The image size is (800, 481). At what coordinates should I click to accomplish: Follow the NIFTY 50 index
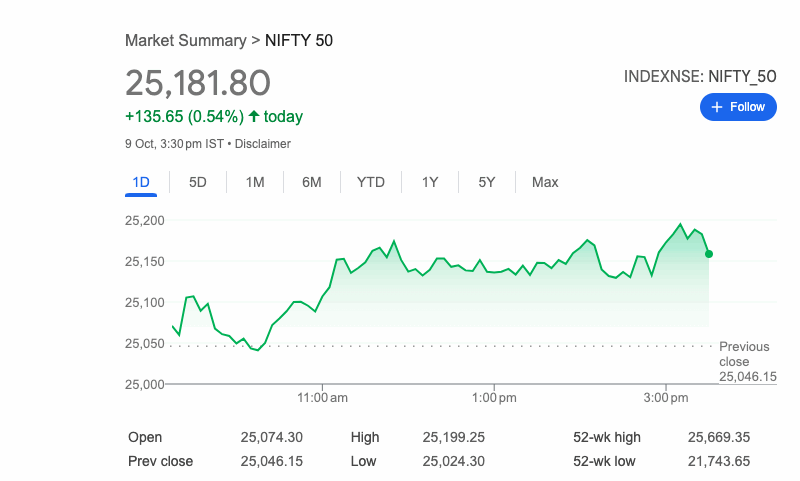(738, 107)
